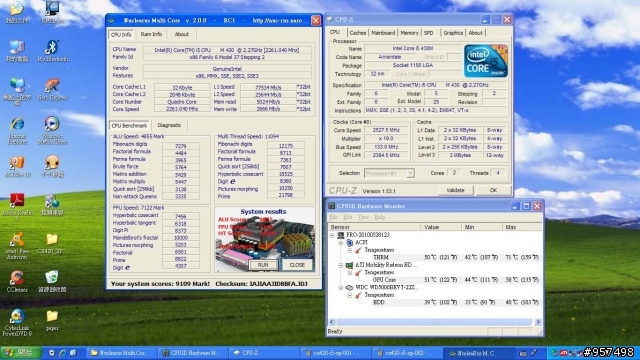Click the Sensor column header

point(374,227)
